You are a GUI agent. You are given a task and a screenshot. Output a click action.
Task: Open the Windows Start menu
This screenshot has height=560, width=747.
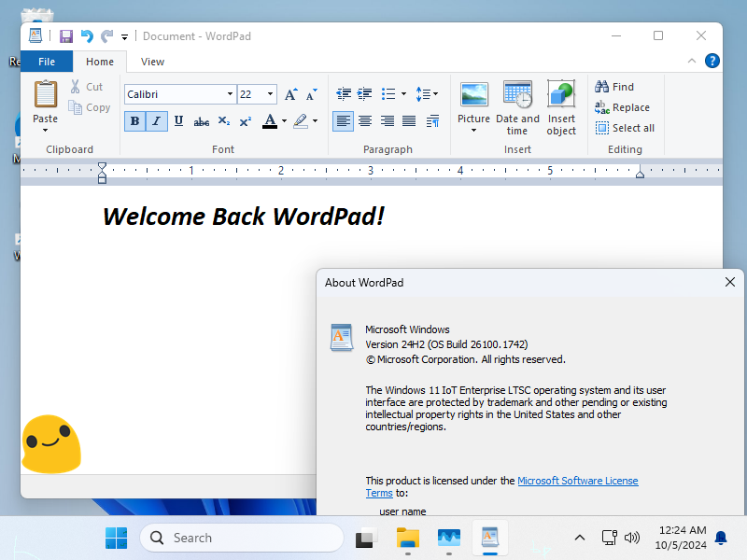point(116,539)
